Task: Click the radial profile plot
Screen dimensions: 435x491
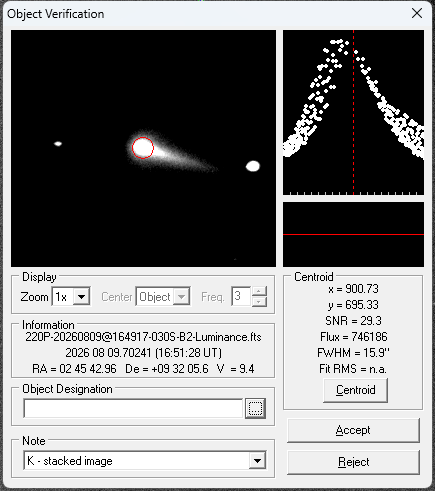Action: (353, 113)
